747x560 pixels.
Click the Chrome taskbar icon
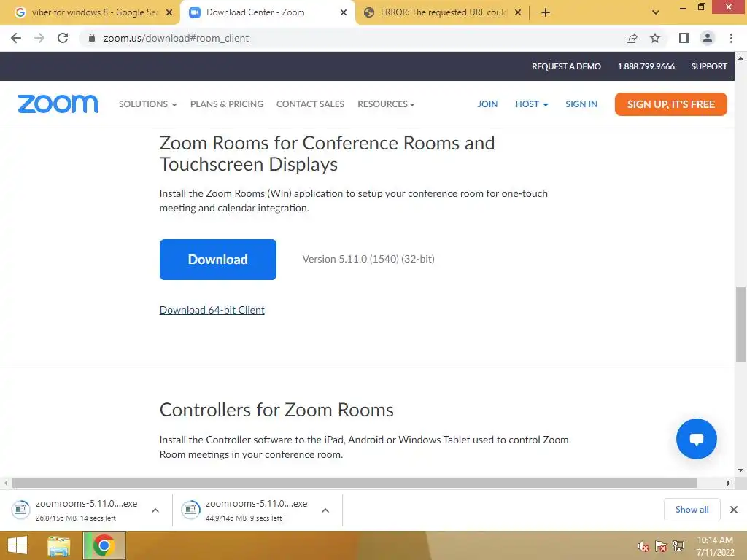tap(104, 545)
